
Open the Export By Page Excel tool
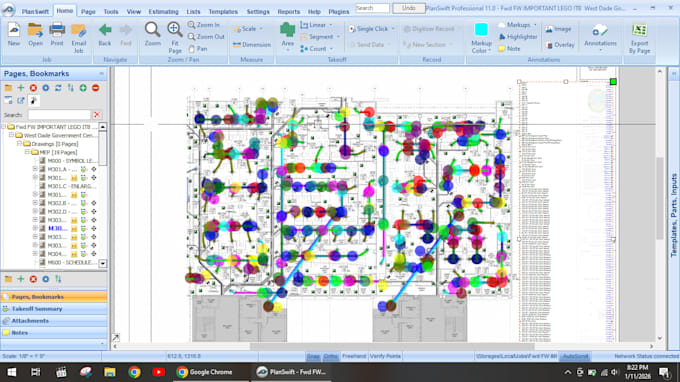639,38
